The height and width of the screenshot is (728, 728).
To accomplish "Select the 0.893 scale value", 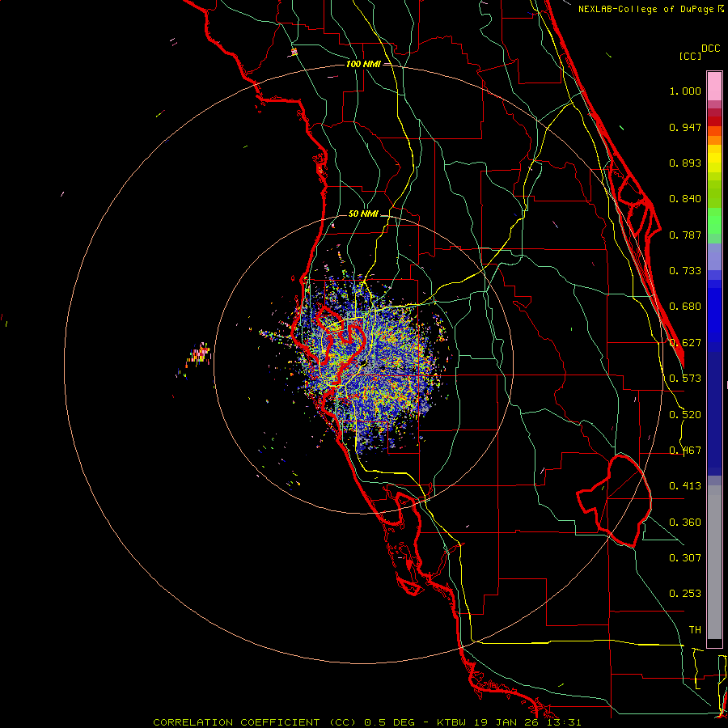I will (685, 163).
